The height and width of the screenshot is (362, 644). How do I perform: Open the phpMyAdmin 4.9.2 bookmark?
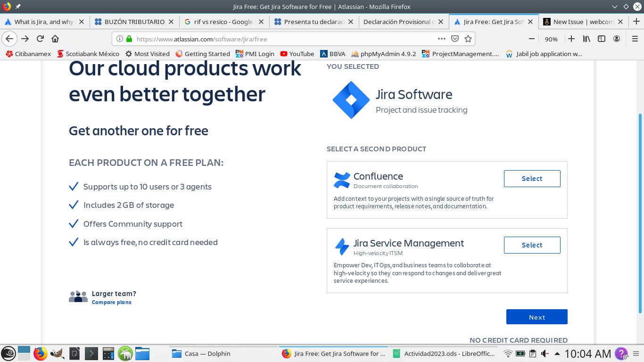[383, 54]
